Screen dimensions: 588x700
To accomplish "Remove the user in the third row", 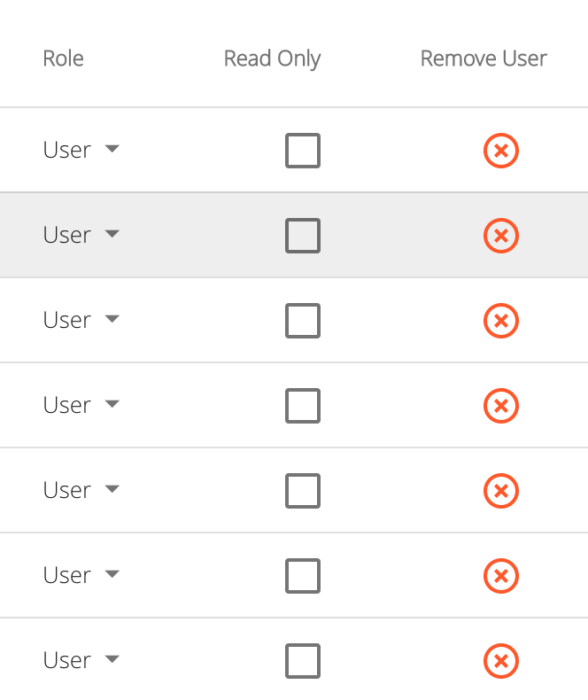I will tap(501, 321).
